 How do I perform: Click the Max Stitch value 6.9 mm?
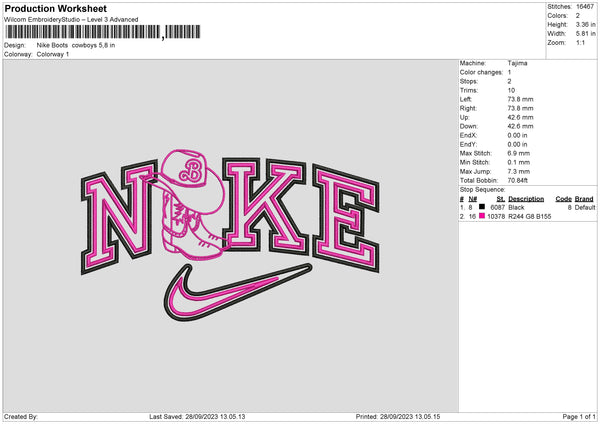pos(518,153)
